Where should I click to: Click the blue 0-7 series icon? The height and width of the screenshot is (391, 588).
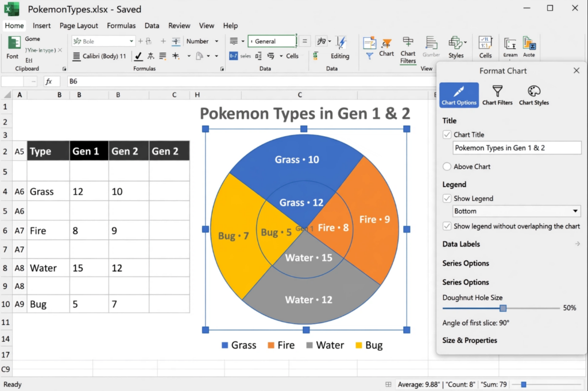click(233, 56)
